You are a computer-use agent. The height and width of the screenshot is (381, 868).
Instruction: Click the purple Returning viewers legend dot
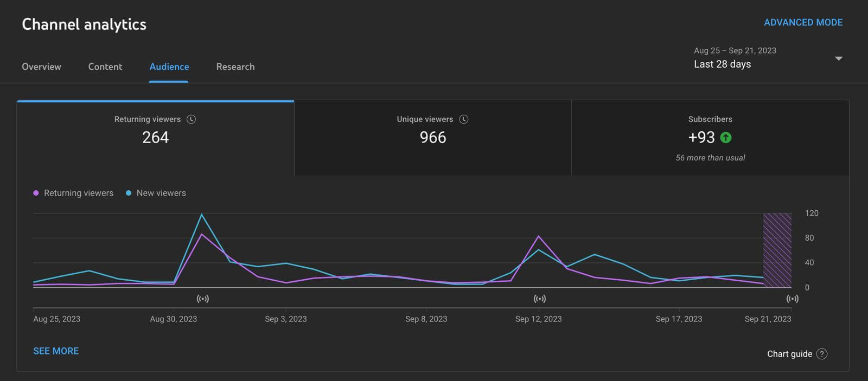coord(36,193)
